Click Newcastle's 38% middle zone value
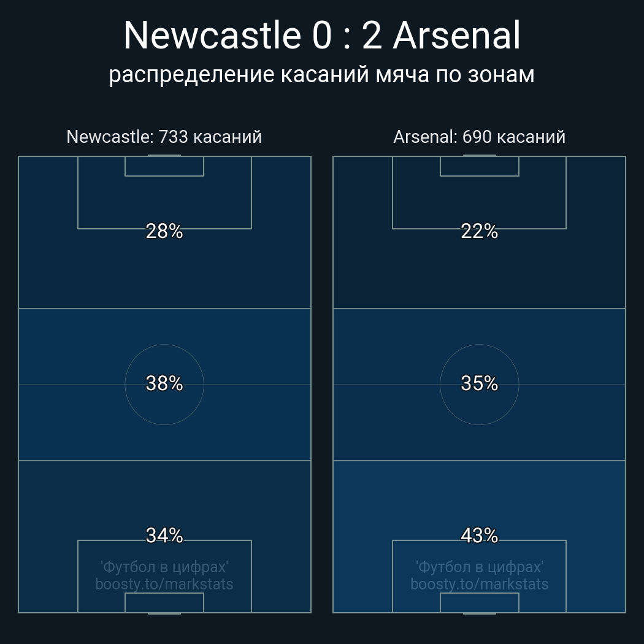644x644 pixels. click(x=164, y=383)
